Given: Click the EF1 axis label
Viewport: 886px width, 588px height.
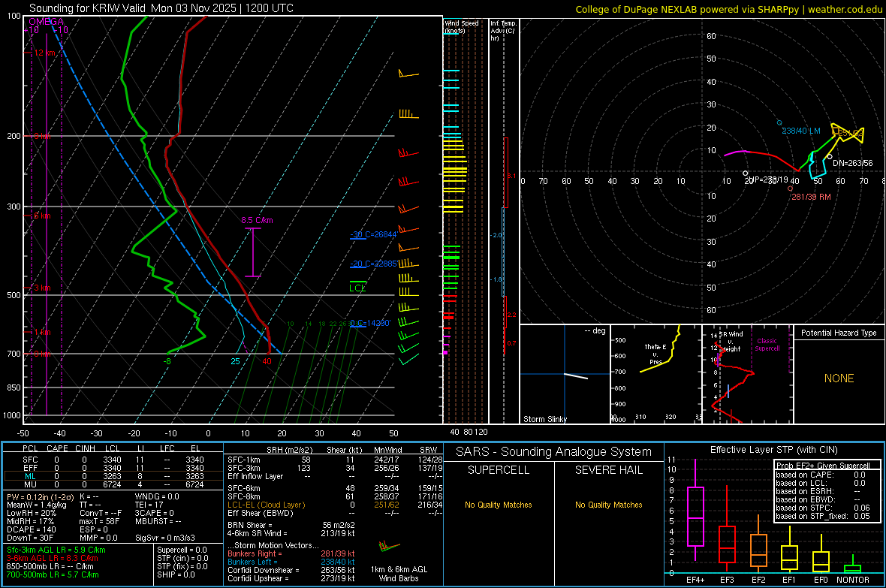Looking at the screenshot, I should [x=789, y=580].
